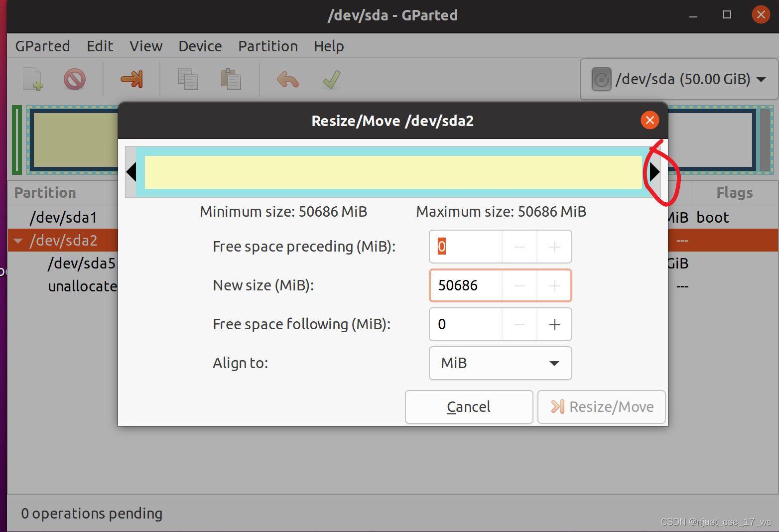Decrease New size with minus button

pyautogui.click(x=519, y=285)
